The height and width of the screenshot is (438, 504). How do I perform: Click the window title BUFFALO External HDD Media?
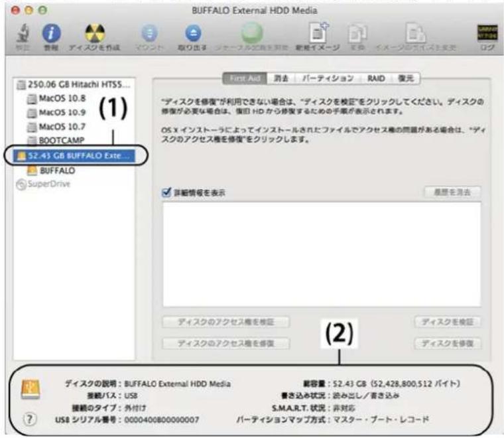(x=254, y=11)
